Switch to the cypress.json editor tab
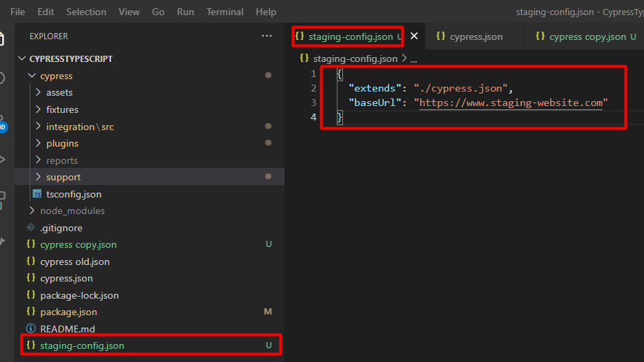 476,36
